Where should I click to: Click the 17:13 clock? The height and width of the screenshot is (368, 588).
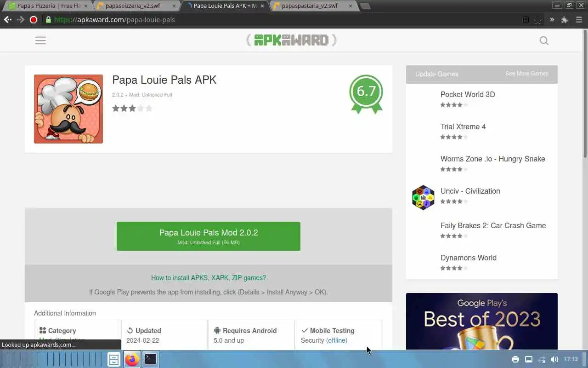tap(571, 359)
